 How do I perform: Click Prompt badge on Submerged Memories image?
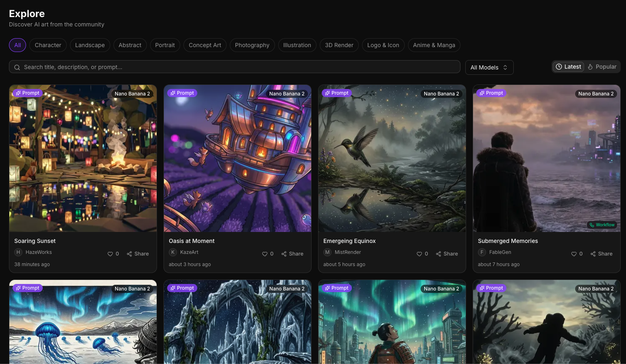[491, 93]
